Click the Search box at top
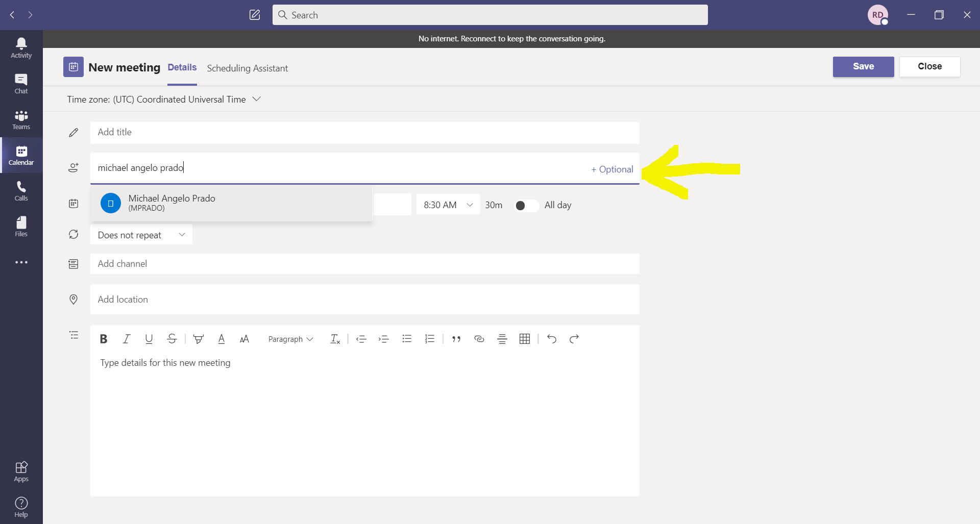Viewport: 980px width, 524px height. 490,15
